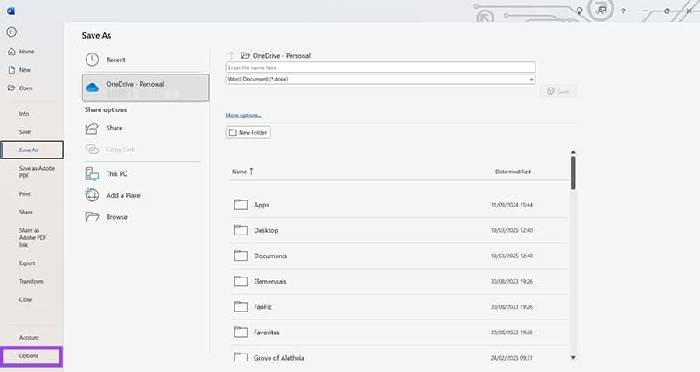The width and height of the screenshot is (700, 372).
Task: Open the Export section
Action: tap(27, 263)
